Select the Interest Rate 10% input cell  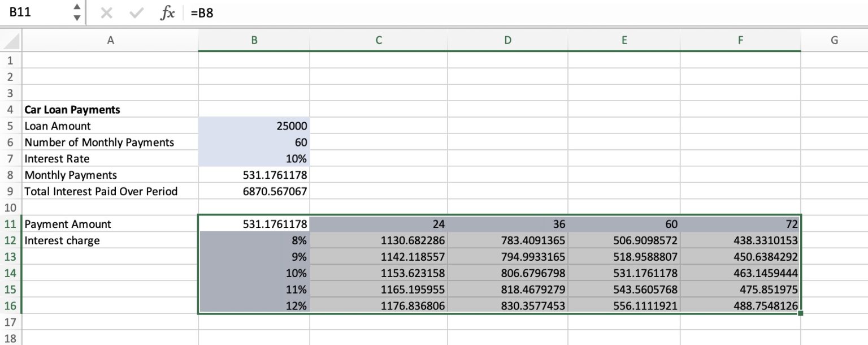point(254,158)
